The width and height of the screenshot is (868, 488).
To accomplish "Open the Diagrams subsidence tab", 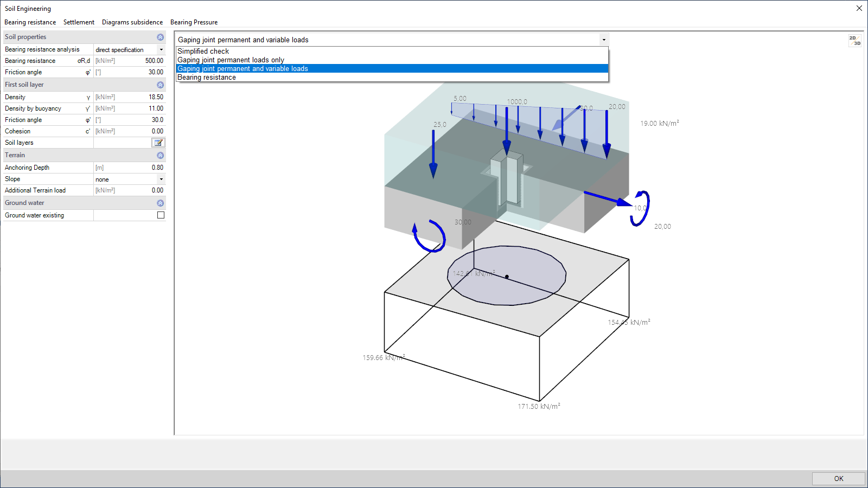I will 132,22.
